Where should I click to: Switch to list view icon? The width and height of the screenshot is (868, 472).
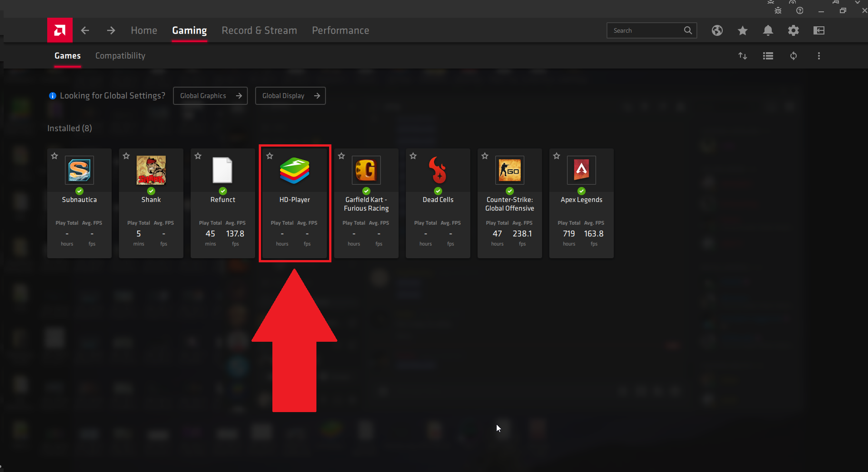click(x=768, y=56)
